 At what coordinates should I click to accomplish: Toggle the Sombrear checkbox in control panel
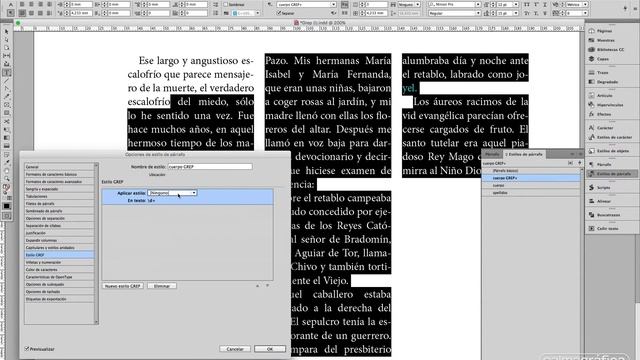coord(226,4)
